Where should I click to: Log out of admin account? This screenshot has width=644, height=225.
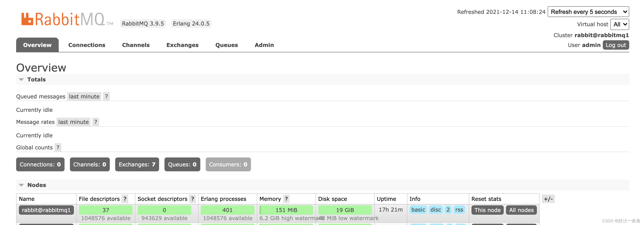pyautogui.click(x=616, y=45)
